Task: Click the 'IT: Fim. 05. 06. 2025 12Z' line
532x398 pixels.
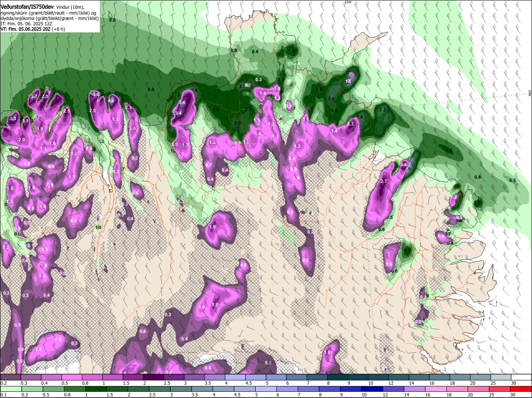Action: pos(26,24)
